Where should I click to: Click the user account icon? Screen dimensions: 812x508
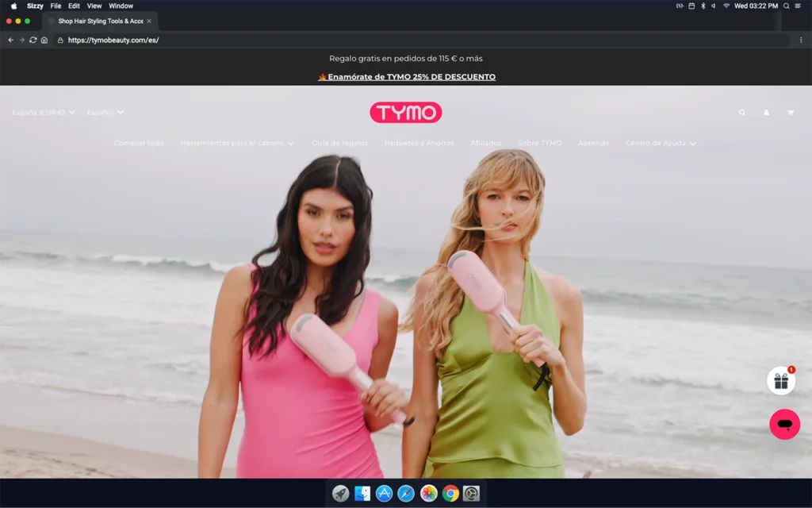[x=766, y=113]
